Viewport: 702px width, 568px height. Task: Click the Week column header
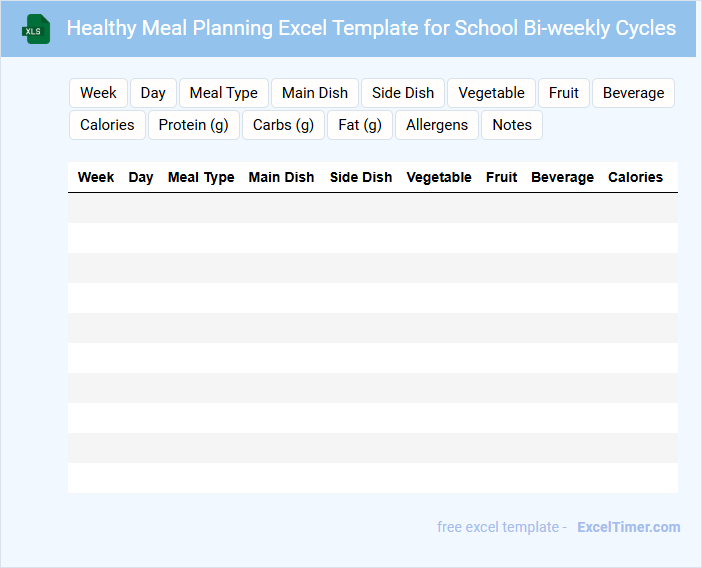click(96, 177)
